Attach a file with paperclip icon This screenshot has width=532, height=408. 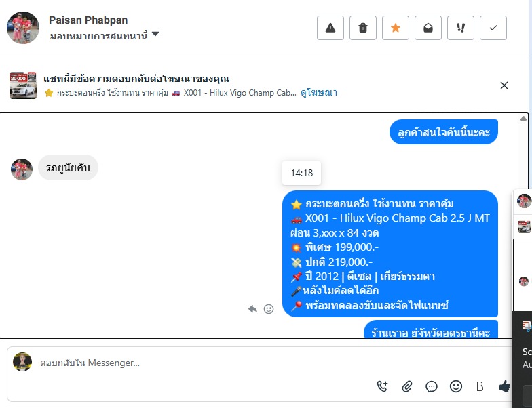pos(407,386)
